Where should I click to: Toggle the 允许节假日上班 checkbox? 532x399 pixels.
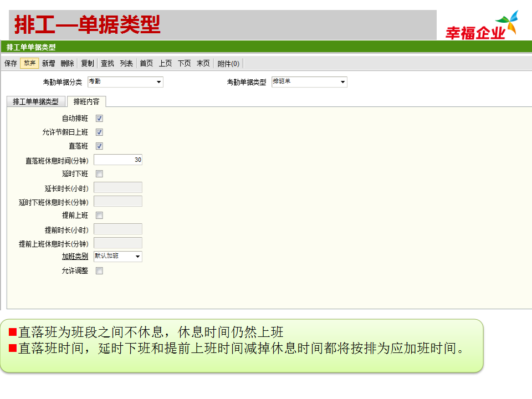(99, 132)
